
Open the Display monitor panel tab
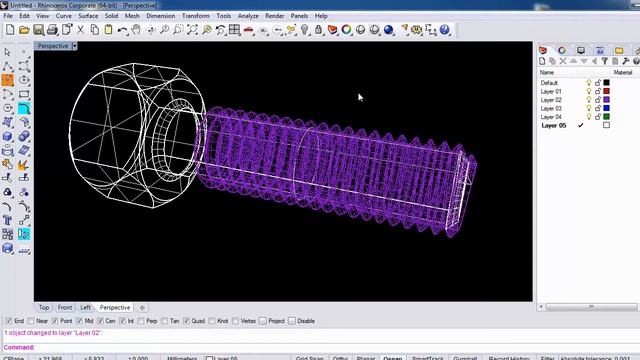click(x=581, y=50)
